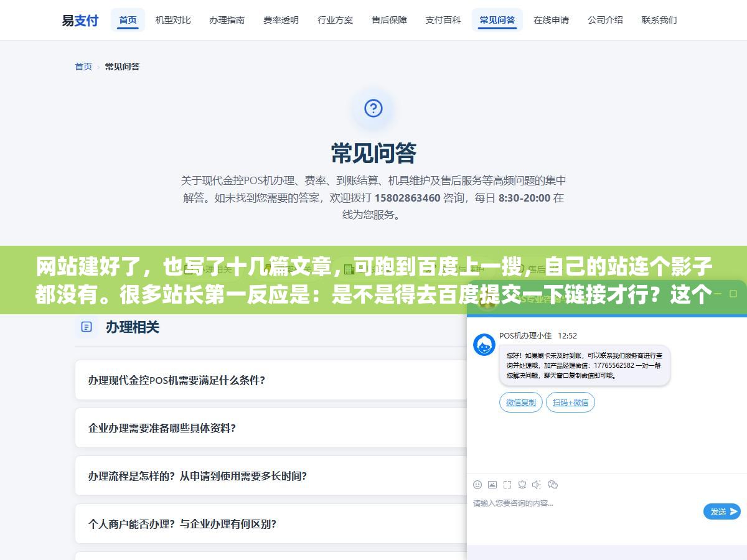Screen dimensions: 747x560
Task: Click the chat message timestamp 12:52
Action: [567, 335]
